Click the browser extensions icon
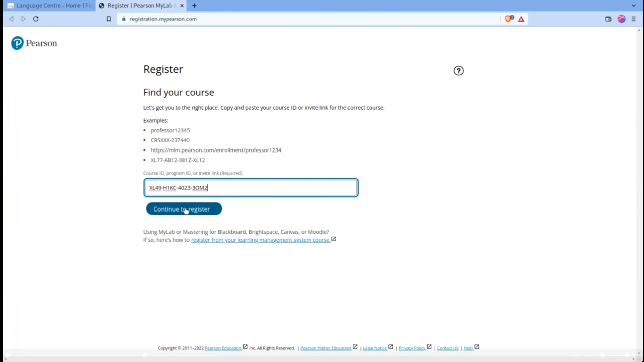Viewport: 644px width, 362px height. 622,18
